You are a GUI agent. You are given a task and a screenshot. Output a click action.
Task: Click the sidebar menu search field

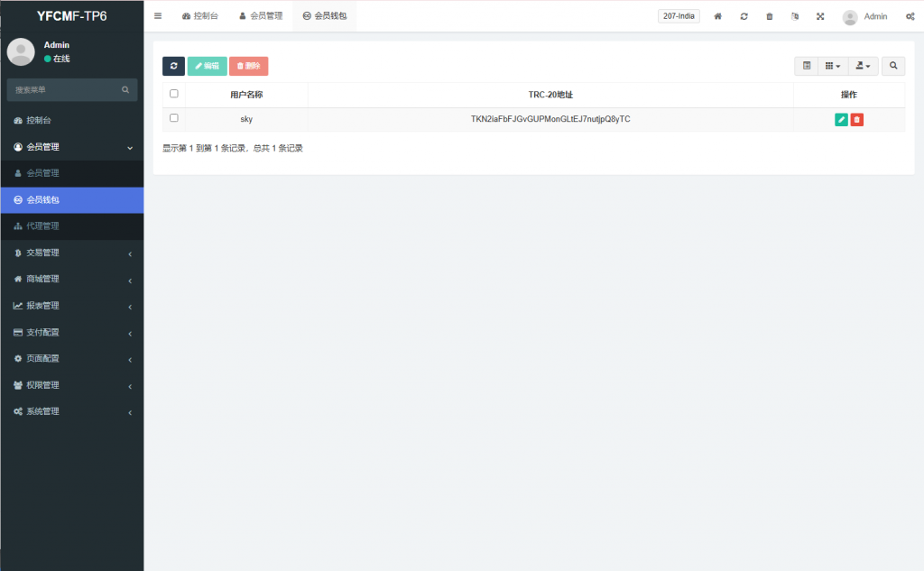(65, 90)
